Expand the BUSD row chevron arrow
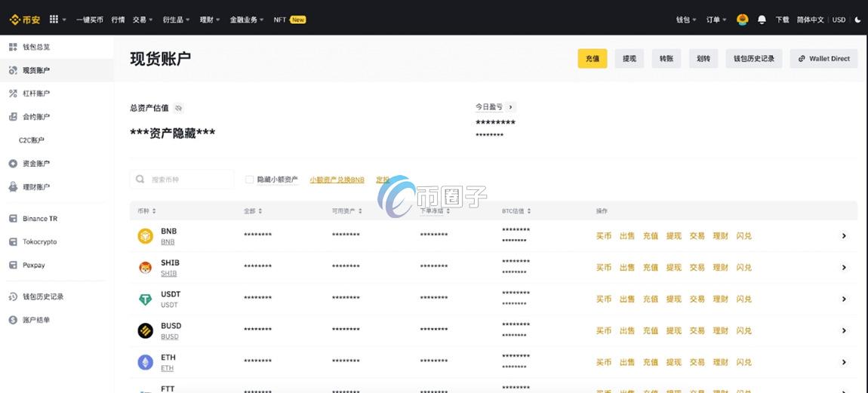 [844, 330]
